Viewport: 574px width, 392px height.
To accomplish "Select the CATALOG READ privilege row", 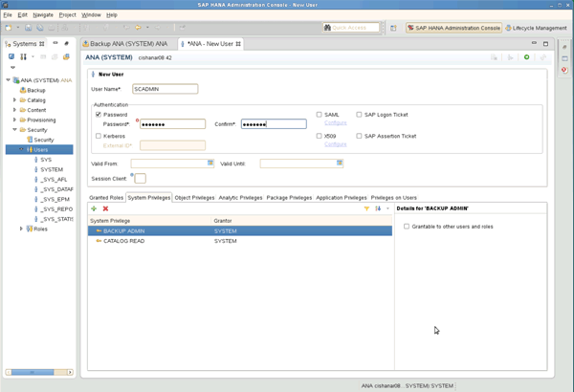I will click(240, 241).
